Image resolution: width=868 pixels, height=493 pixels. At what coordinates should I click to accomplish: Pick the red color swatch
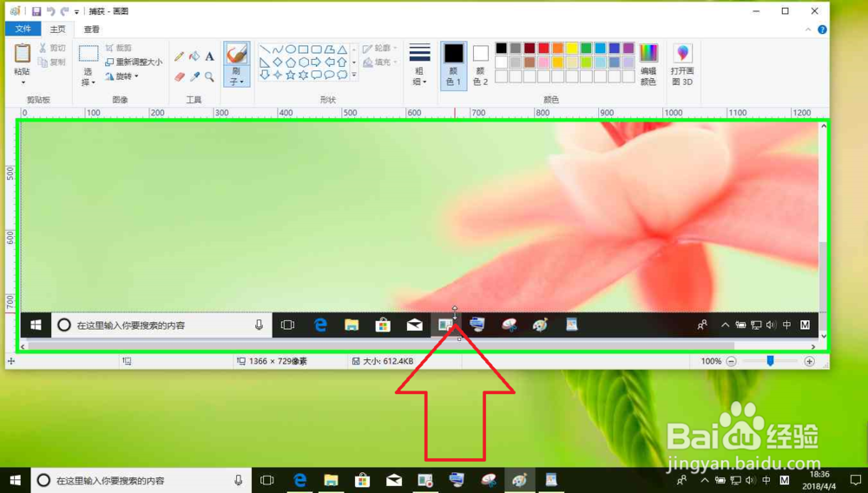point(543,48)
